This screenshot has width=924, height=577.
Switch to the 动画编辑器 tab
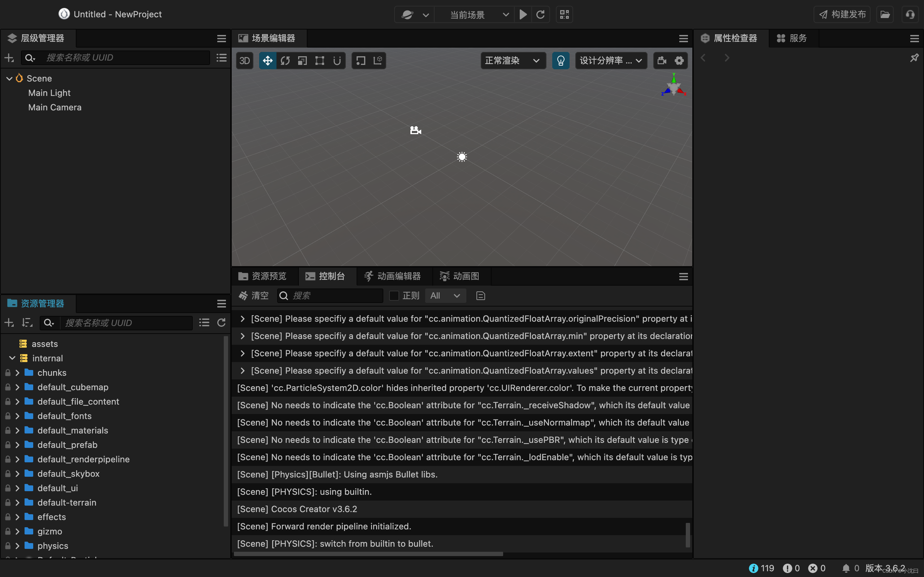pos(393,276)
